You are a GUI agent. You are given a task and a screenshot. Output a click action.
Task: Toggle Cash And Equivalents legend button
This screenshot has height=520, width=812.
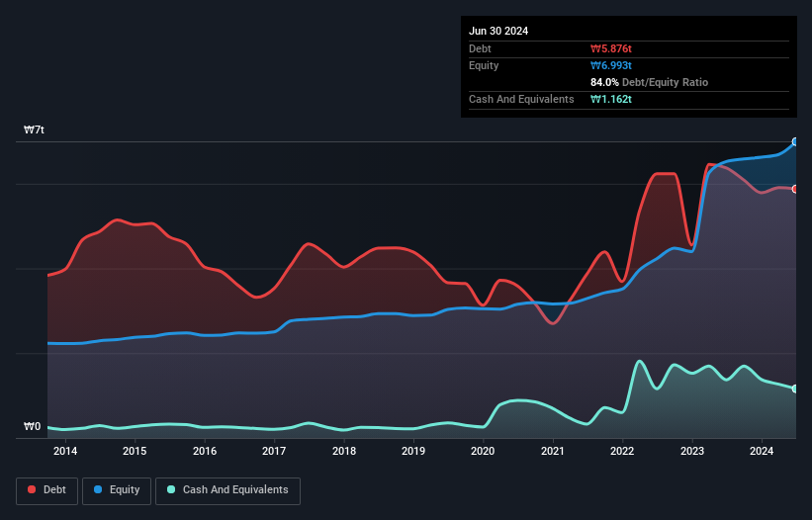(x=227, y=490)
